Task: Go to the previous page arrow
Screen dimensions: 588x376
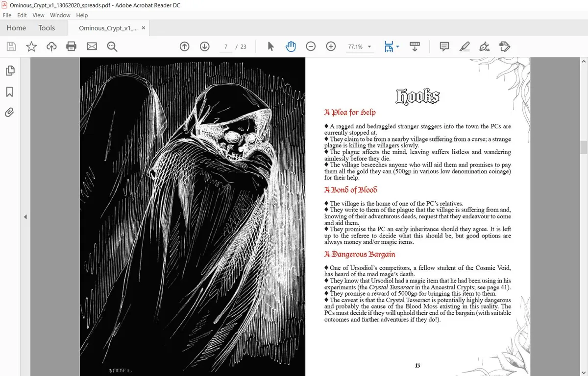Action: tap(184, 47)
